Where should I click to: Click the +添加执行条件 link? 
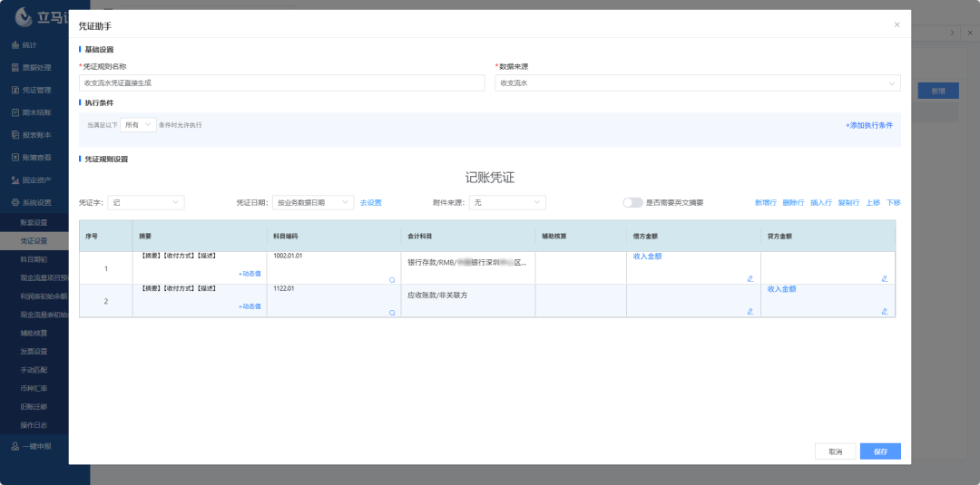coord(868,125)
